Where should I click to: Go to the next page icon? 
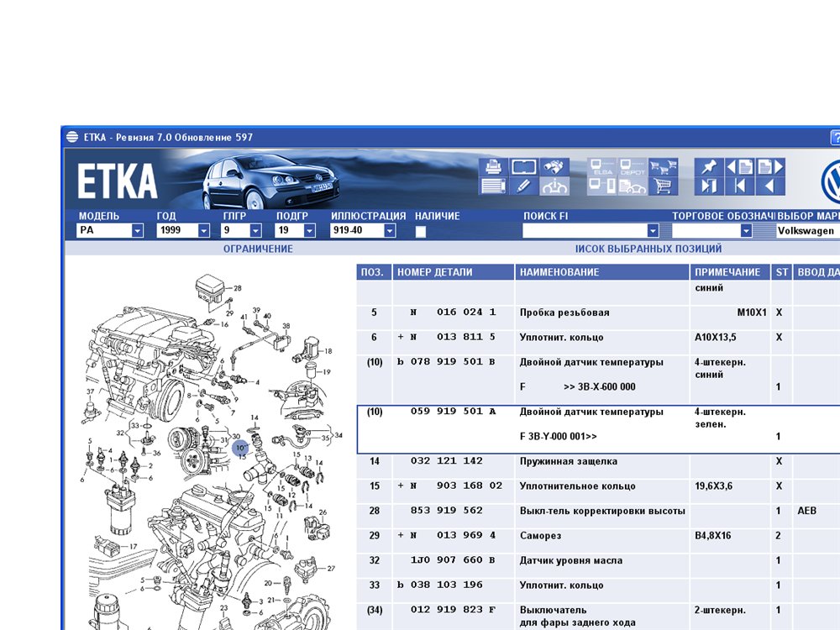click(770, 167)
